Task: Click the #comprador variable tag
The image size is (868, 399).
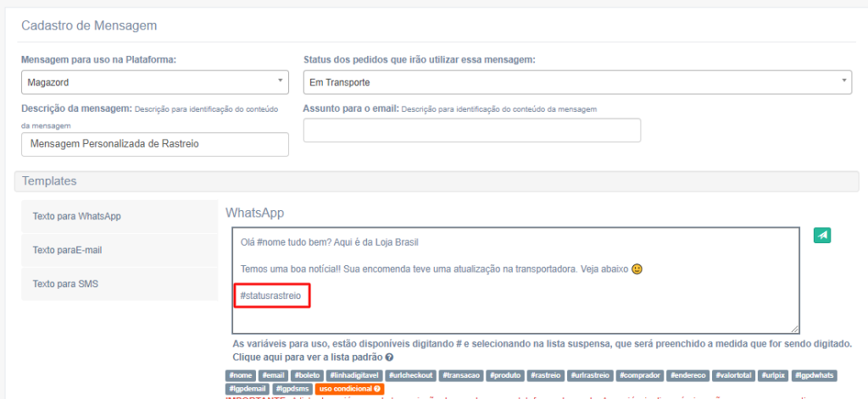Action: 639,376
